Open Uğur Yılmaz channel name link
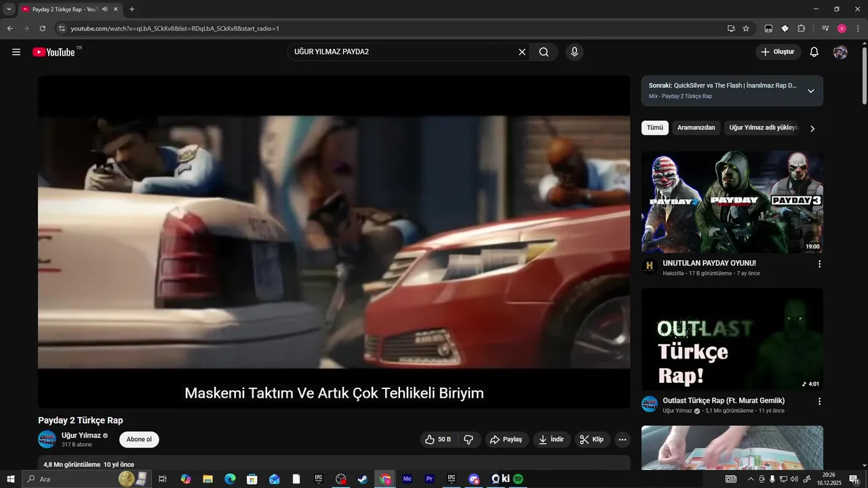Viewport: 868px width, 488px height. 81,435
